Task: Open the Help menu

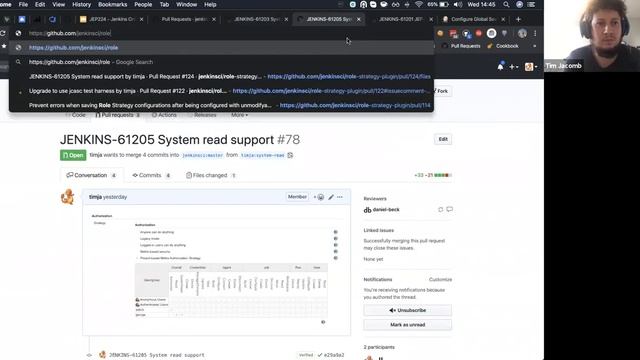Action: coord(210,4)
